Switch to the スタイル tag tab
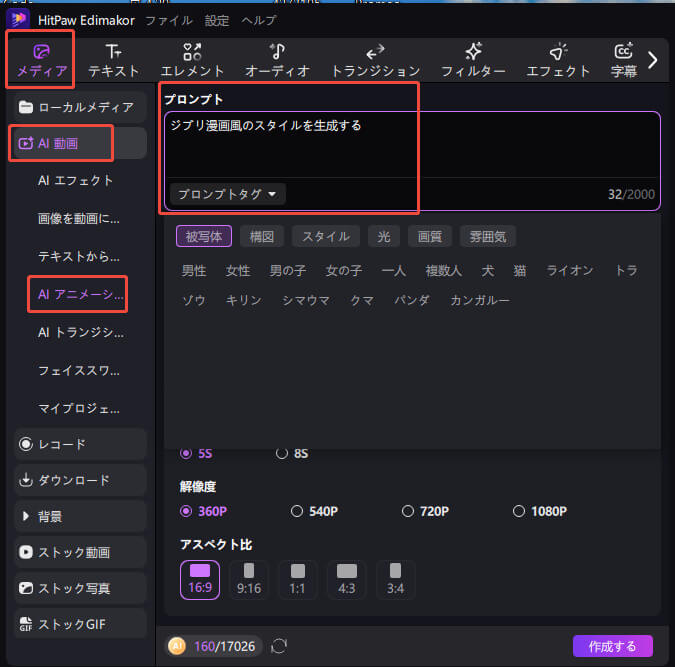This screenshot has width=675, height=667. [x=325, y=236]
